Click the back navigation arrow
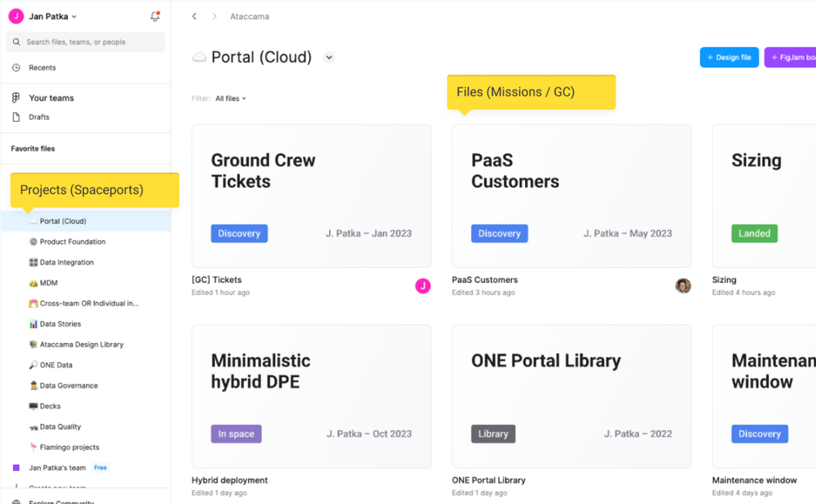816x504 pixels. click(194, 16)
